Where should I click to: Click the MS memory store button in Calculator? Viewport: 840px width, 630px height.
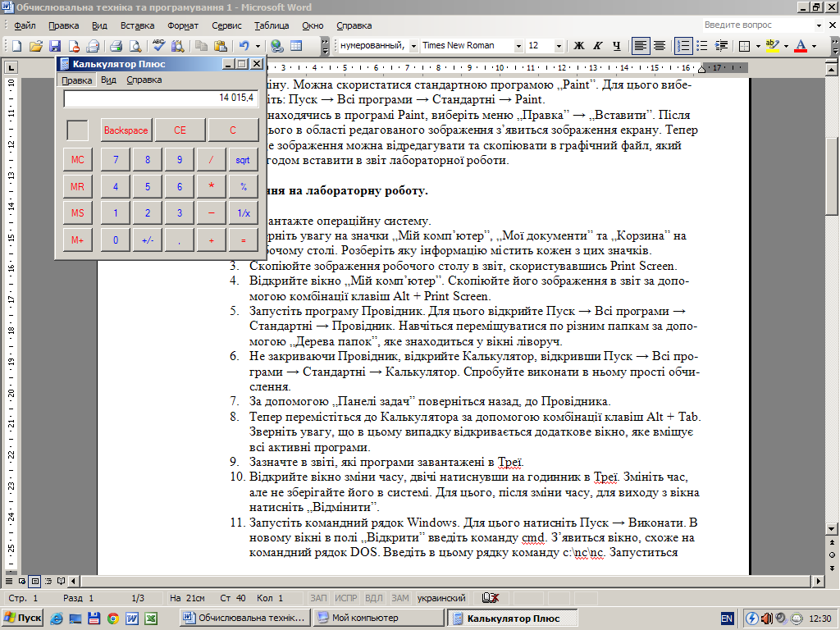pyautogui.click(x=78, y=212)
